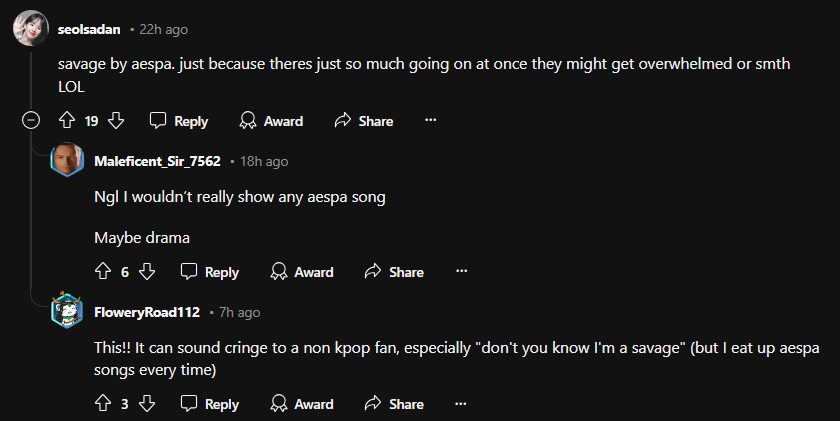The image size is (840, 421).
Task: Click seolsadan's avatar image
Action: [30, 29]
